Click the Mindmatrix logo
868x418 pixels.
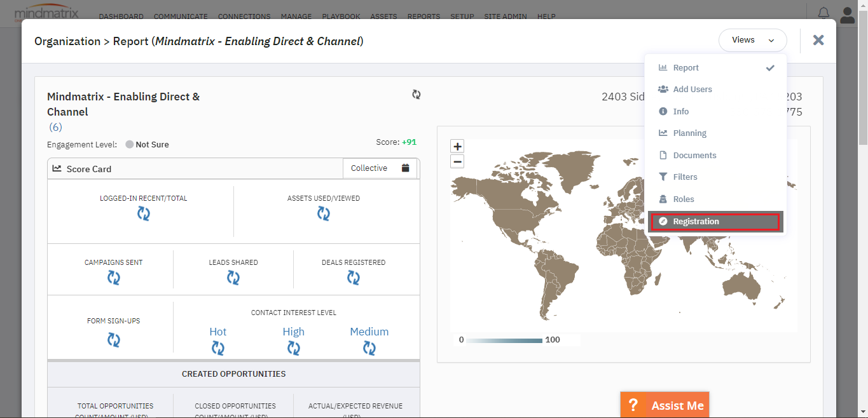click(46, 13)
